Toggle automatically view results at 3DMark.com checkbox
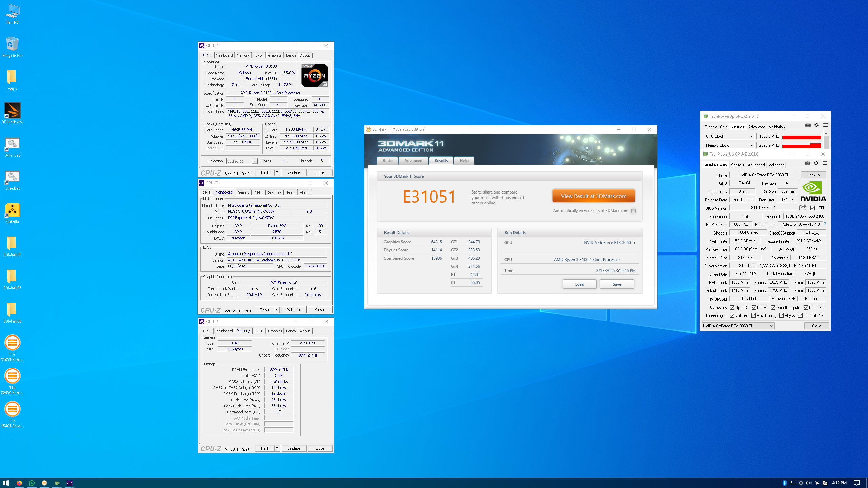Viewport: 868px width, 488px height. click(x=633, y=211)
